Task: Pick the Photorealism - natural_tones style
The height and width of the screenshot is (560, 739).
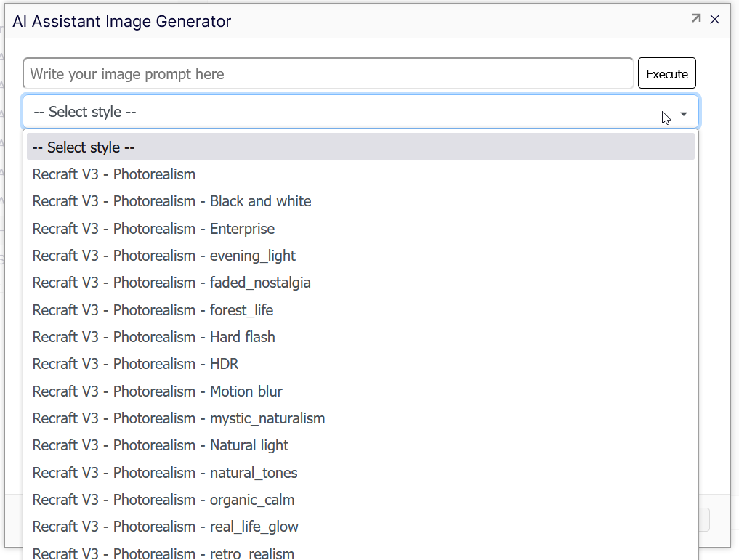Action: pyautogui.click(x=360, y=472)
